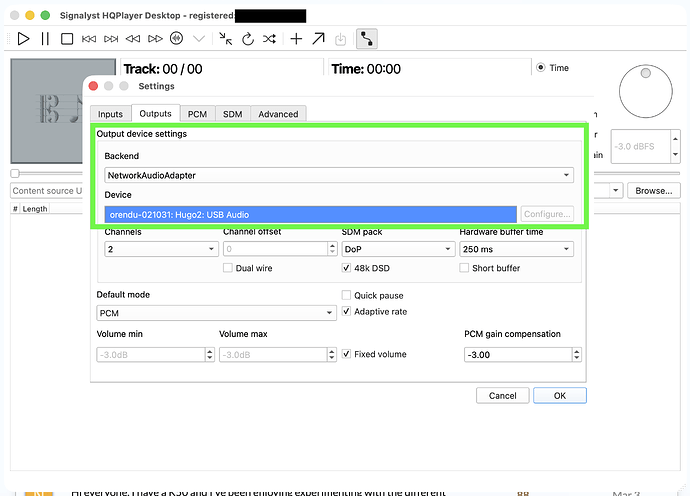
Task: Toggle the repeat icon
Action: click(x=248, y=39)
